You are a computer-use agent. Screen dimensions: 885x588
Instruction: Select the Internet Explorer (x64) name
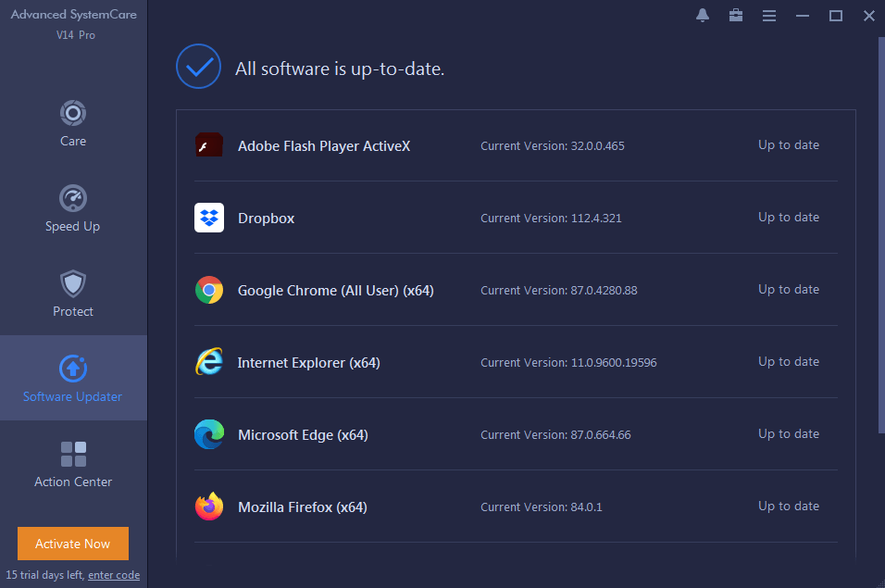tap(309, 363)
